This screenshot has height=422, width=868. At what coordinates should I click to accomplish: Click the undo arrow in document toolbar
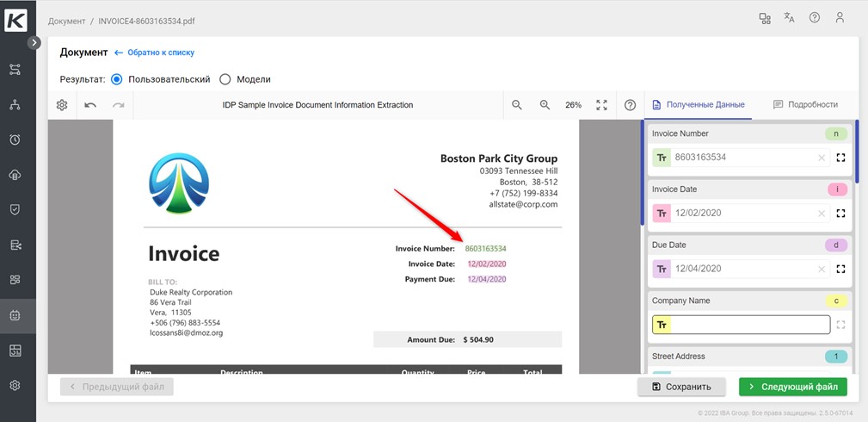[x=90, y=105]
